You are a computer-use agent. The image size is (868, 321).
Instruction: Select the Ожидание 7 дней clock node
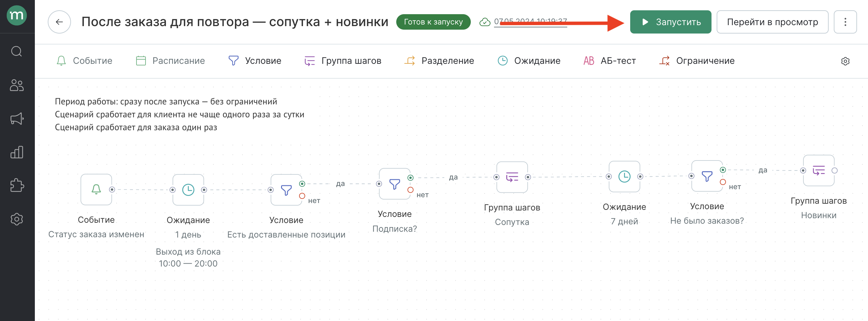624,176
